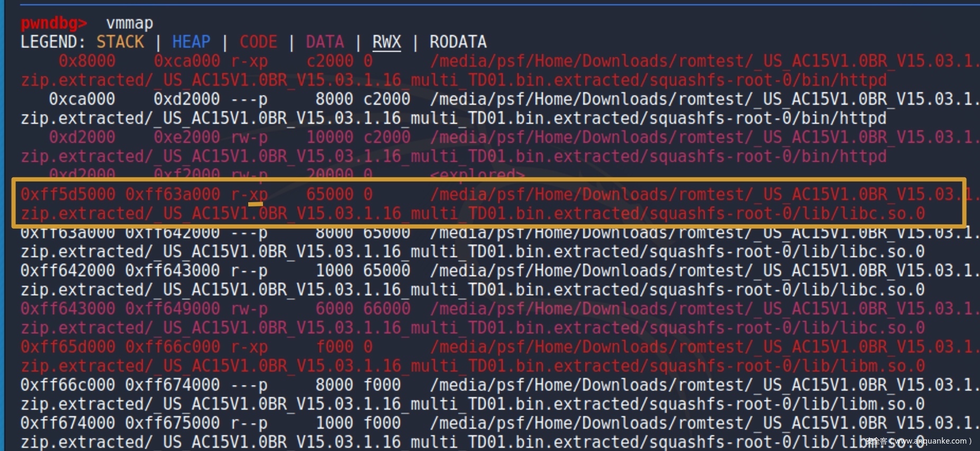Click the CODE legend label
980x451 pixels.
(258, 42)
